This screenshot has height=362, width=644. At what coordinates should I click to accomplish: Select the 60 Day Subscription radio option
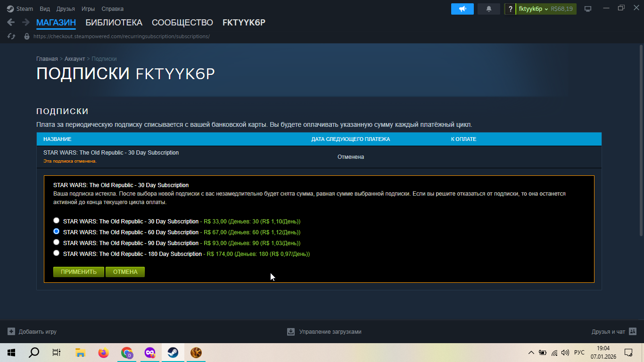(57, 231)
